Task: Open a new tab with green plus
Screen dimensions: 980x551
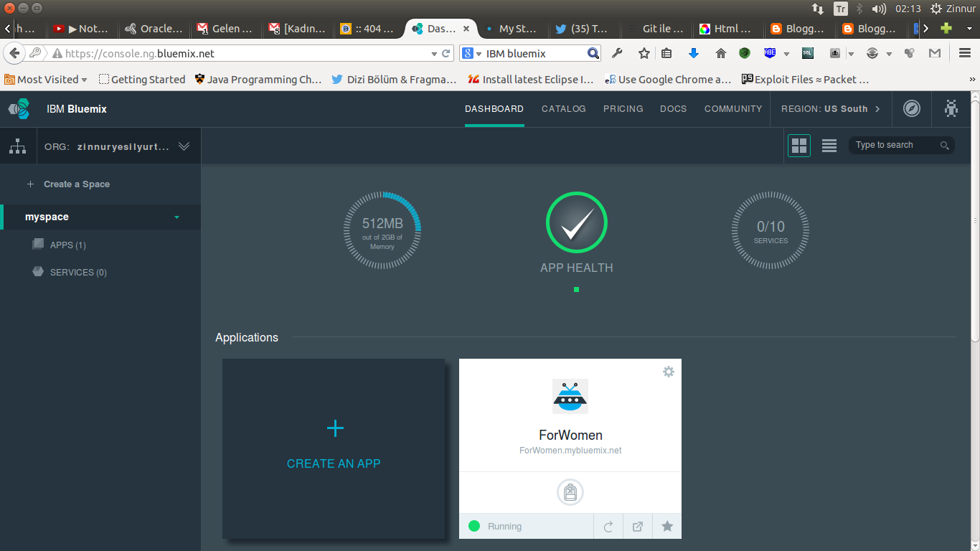Action: (947, 29)
